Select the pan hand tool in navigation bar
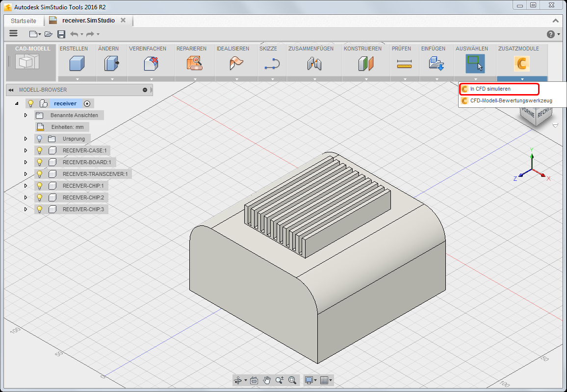This screenshot has width=567, height=392. [x=267, y=380]
